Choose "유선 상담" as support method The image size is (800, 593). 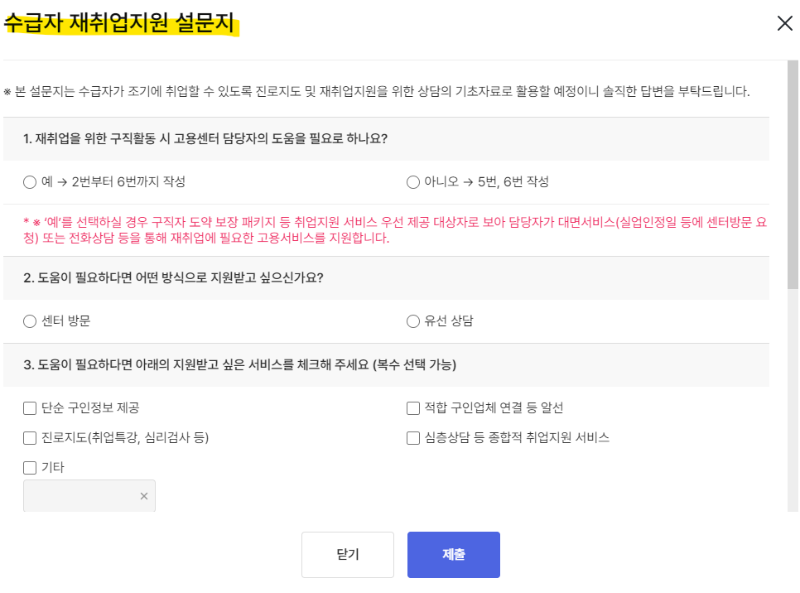[x=412, y=321]
